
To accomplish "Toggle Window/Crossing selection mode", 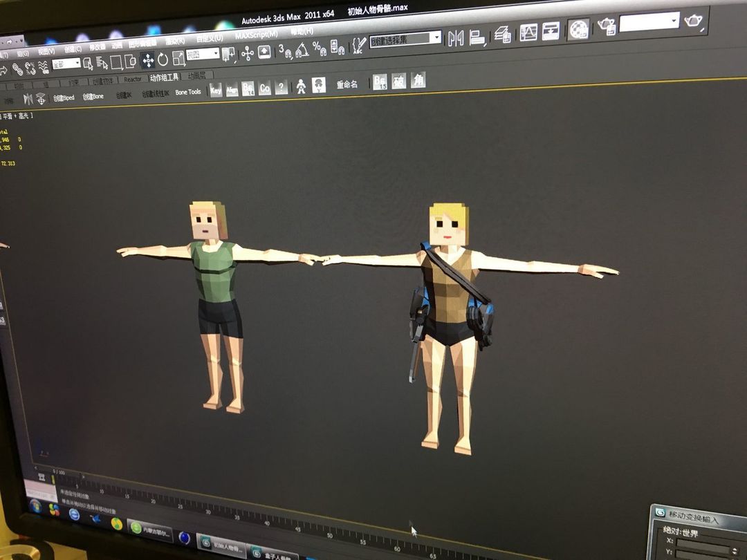I will (129, 61).
